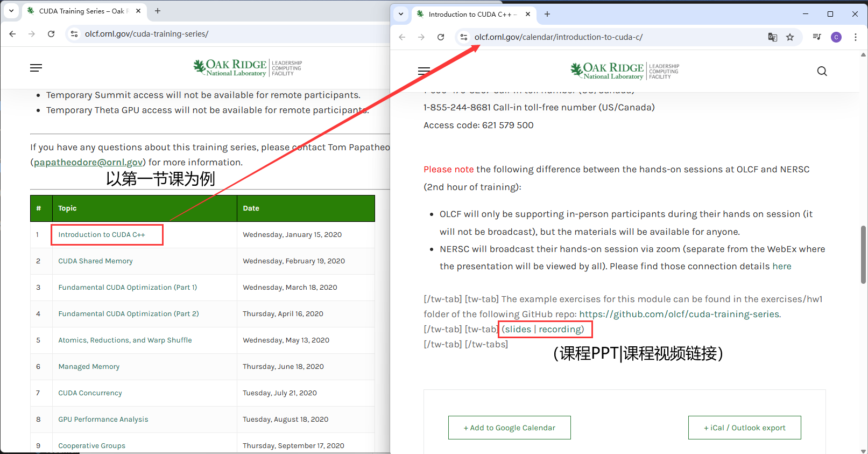The height and width of the screenshot is (454, 868).
Task: Minimize the right Chrome window
Action: pyautogui.click(x=806, y=14)
